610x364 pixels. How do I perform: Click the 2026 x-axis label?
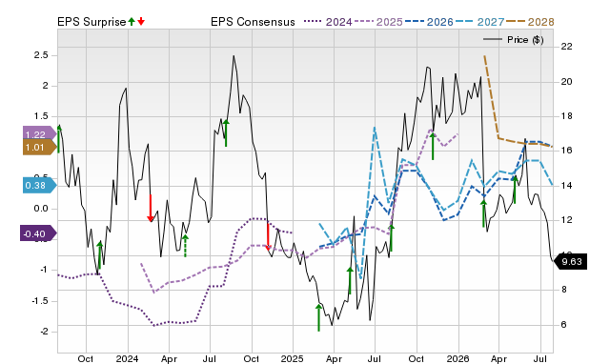(x=457, y=358)
